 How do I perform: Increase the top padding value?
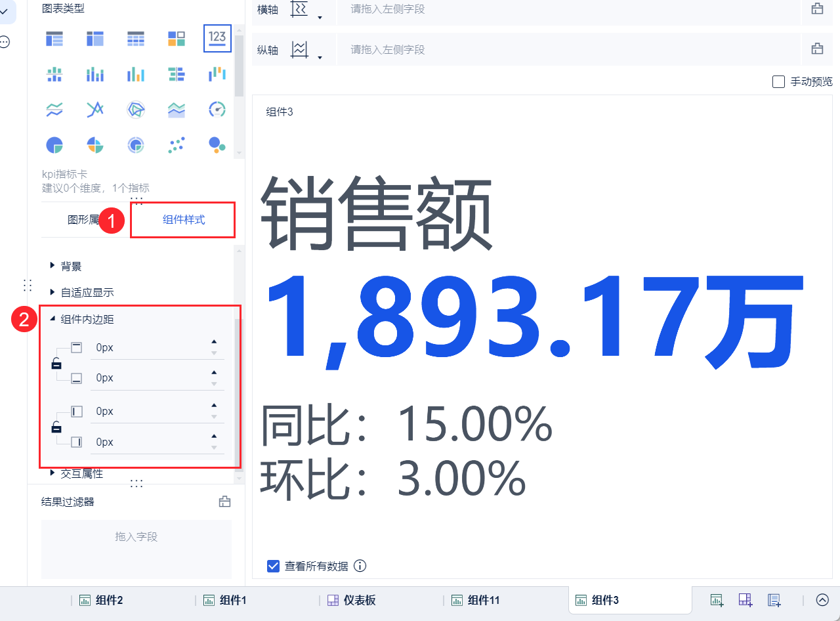point(214,342)
